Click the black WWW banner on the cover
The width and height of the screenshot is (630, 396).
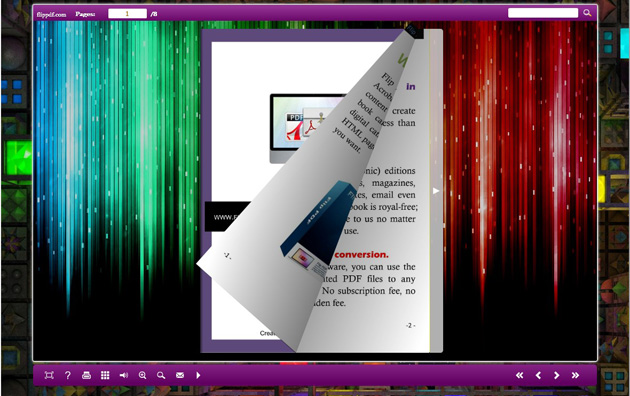[x=227, y=217]
